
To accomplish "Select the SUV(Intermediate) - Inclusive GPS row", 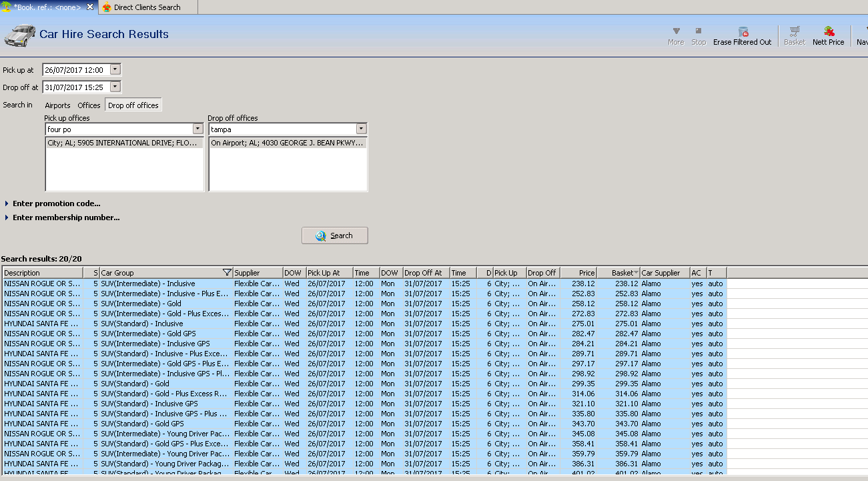I will (x=364, y=344).
